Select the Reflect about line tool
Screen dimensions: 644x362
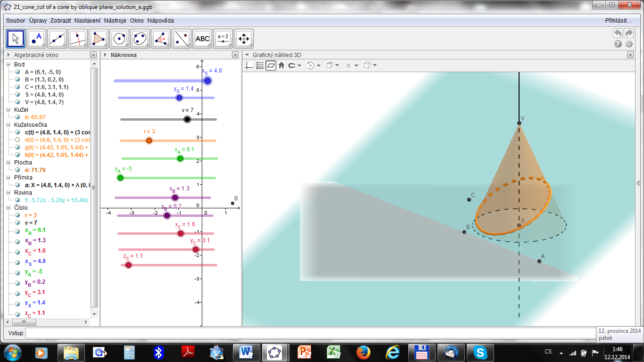pyautogui.click(x=182, y=39)
